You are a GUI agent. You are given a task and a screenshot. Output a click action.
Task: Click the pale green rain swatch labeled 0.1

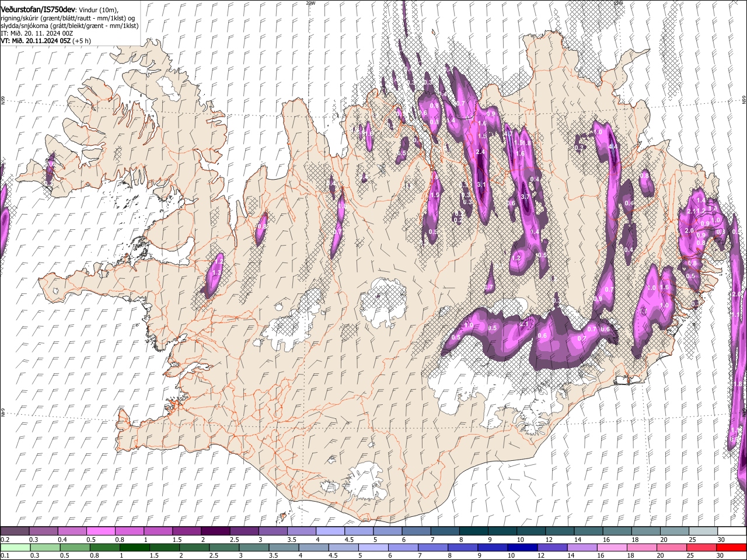(15, 547)
